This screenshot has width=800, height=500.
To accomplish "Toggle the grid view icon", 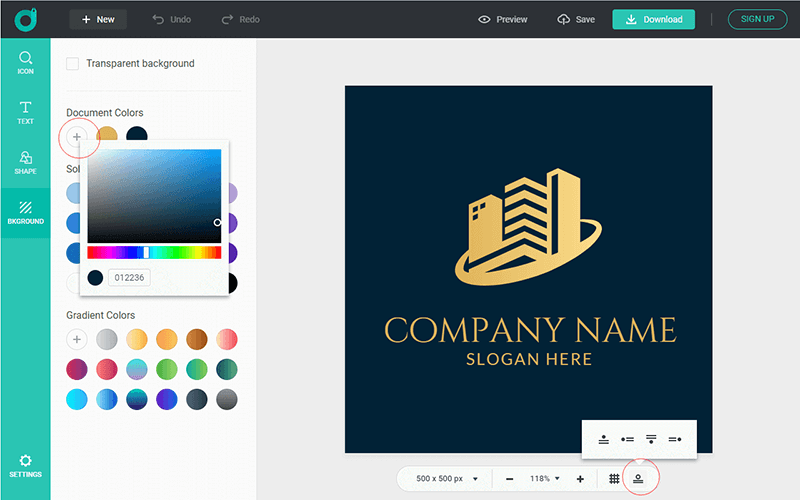I will (x=614, y=479).
